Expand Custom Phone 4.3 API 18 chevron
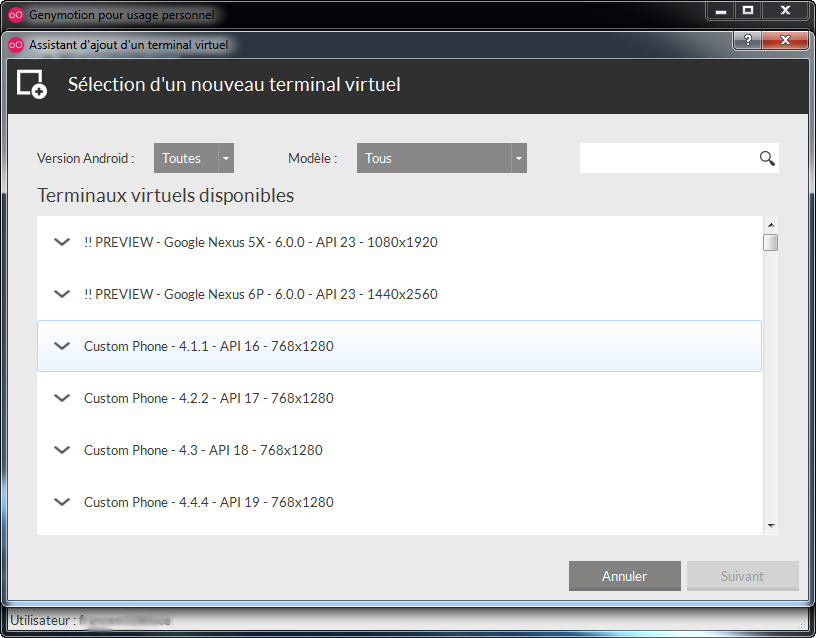Screen dimensions: 816x638 point(62,450)
